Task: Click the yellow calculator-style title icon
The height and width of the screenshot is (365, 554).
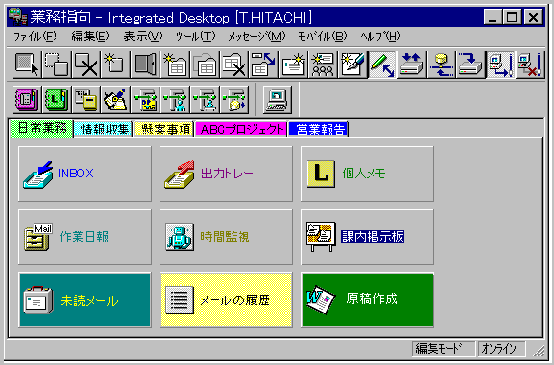Action: pos(86,99)
